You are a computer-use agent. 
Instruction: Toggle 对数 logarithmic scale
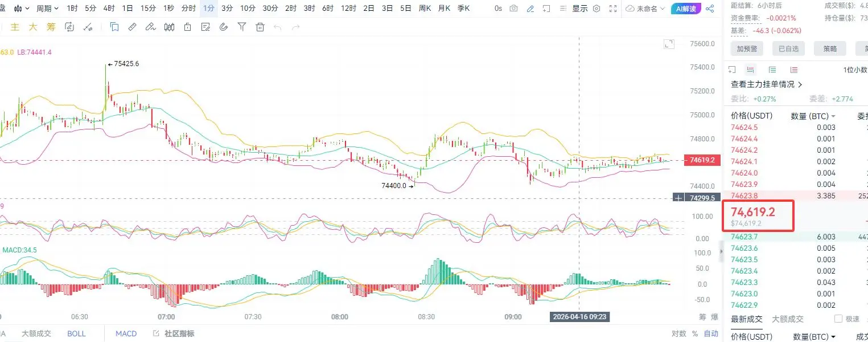click(678, 333)
